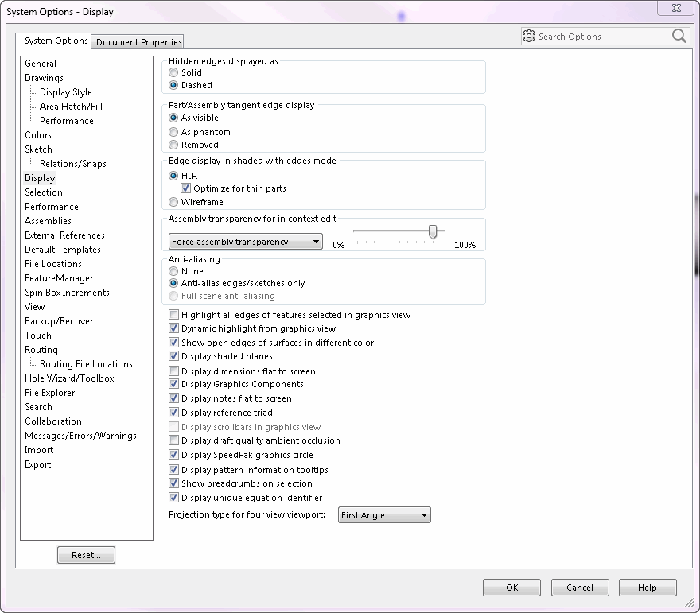Click the magnifying glass search icon
This screenshot has width=700, height=613.
coord(679,36)
